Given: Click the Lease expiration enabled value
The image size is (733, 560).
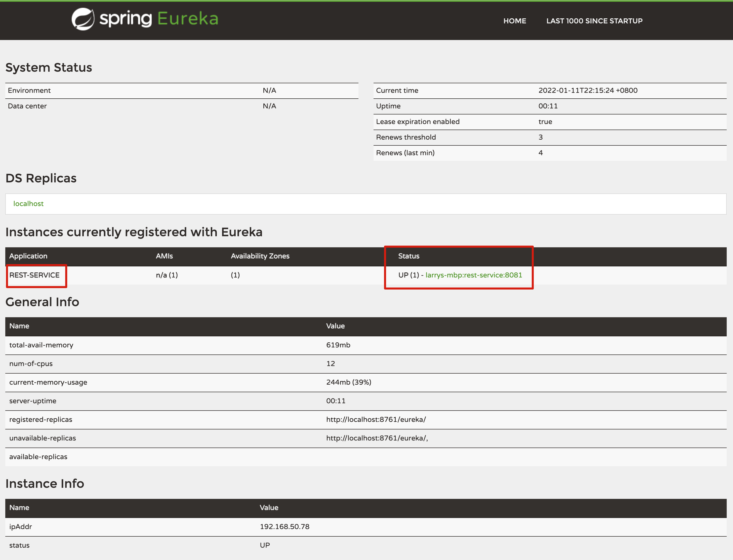Looking at the screenshot, I should point(545,122).
